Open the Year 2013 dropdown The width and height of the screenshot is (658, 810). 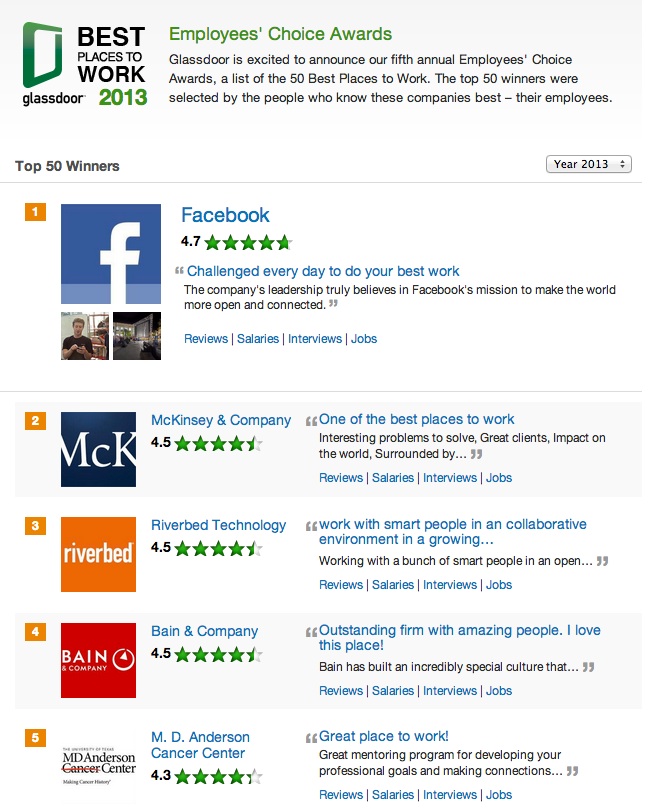coord(589,164)
